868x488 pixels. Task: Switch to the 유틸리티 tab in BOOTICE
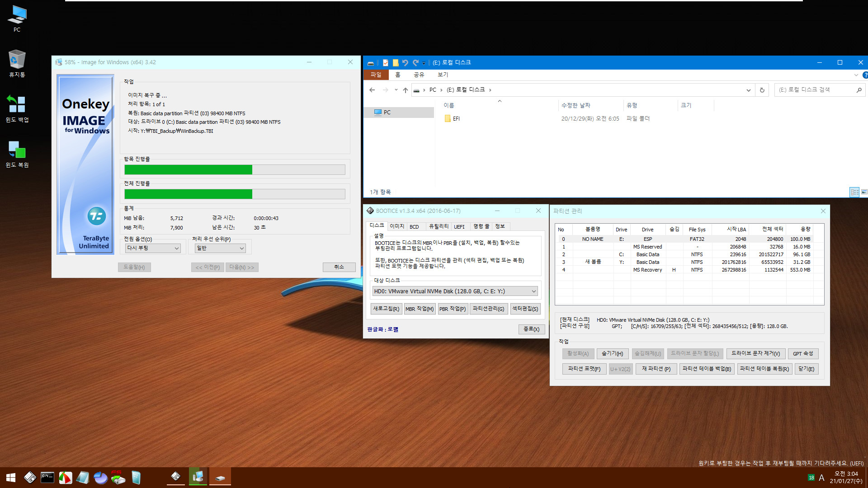coord(439,226)
